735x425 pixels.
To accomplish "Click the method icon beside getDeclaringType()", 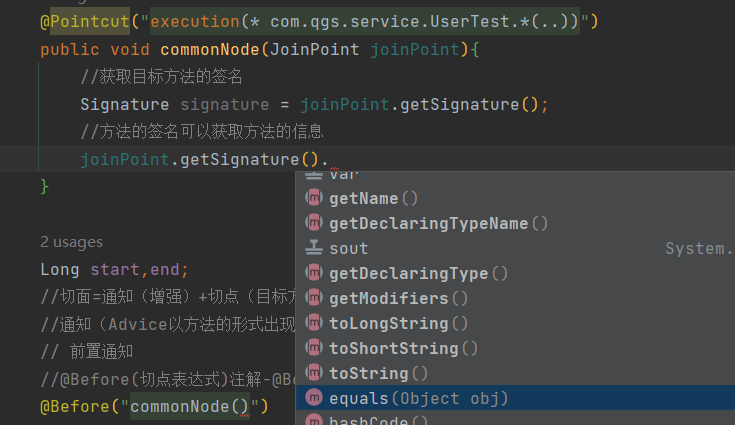I will [314, 273].
